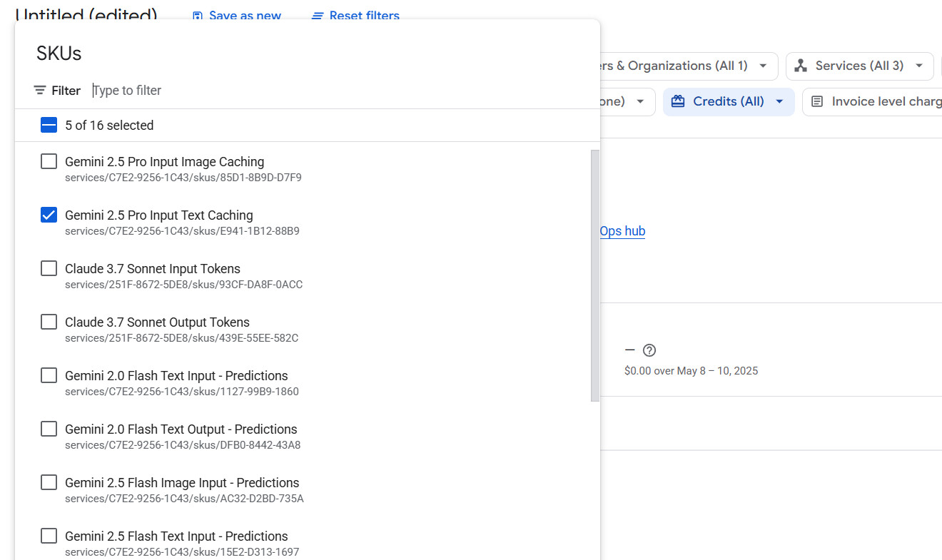This screenshot has height=560, width=942.
Task: Expand the Credits (All) dropdown arrow
Action: pyautogui.click(x=779, y=101)
